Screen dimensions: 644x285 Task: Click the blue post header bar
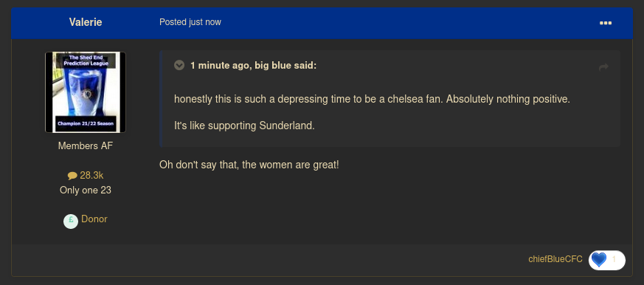tap(322, 23)
